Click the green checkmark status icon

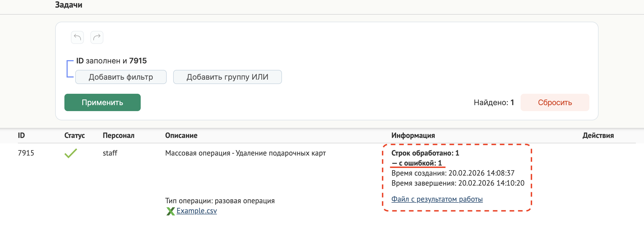click(x=71, y=153)
